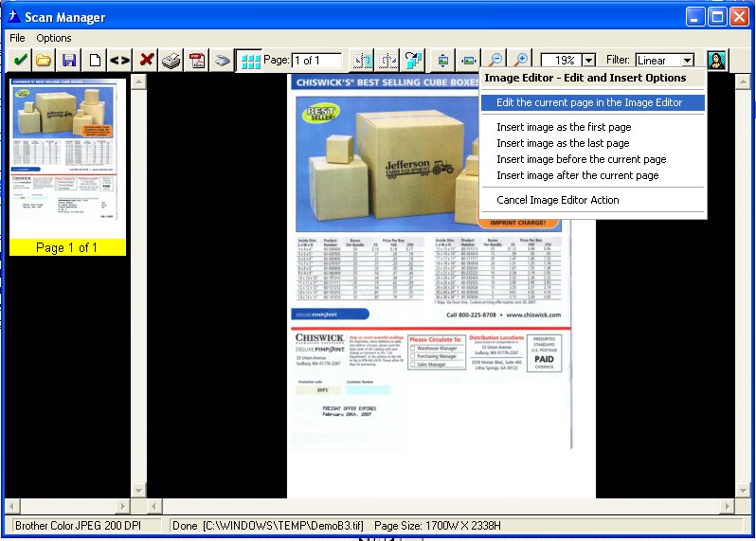Viewport: 756px width, 541px height.
Task: Click the rotate right icon
Action: [x=388, y=61]
